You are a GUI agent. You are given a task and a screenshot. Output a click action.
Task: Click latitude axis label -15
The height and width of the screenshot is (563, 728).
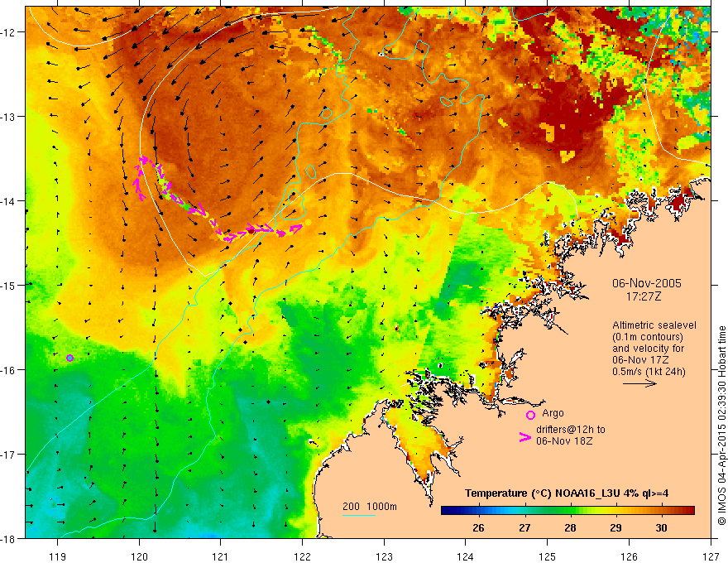[x=8, y=285]
